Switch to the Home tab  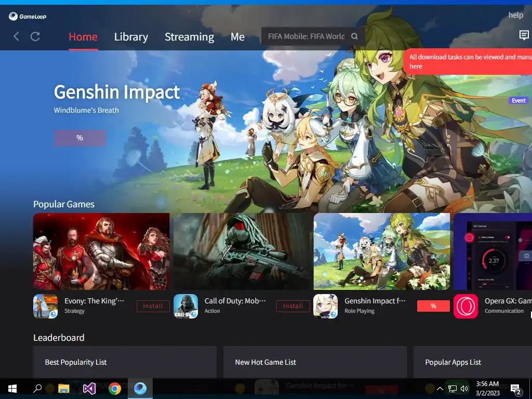[83, 37]
